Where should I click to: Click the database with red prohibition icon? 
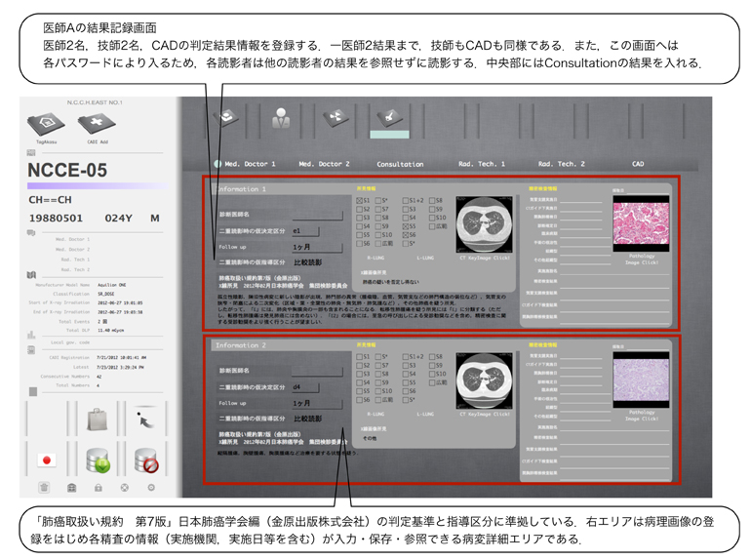[148, 460]
